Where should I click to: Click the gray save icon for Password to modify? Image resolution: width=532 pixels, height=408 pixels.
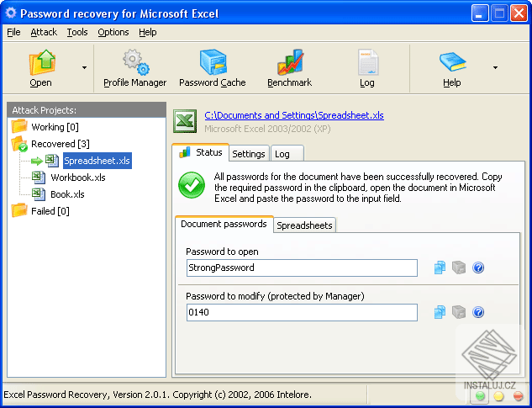[x=459, y=312]
